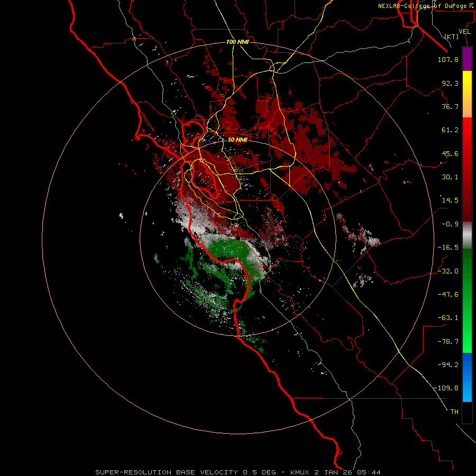Click the -32.0 velocity scale value
The image size is (476, 476).
pos(448,271)
